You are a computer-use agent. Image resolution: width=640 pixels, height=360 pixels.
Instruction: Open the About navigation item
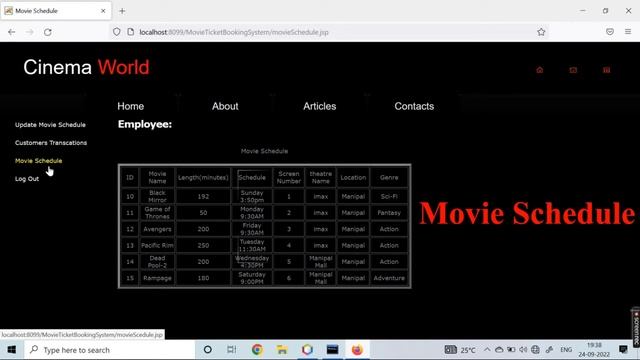tap(225, 106)
